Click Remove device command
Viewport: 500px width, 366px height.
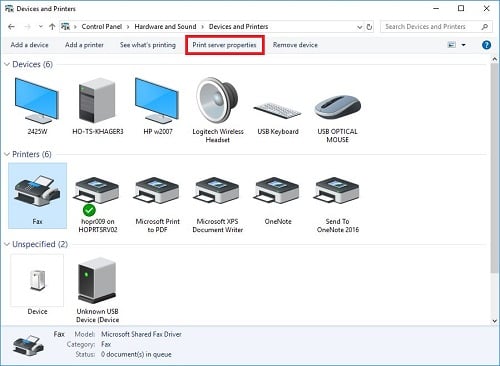coord(295,45)
